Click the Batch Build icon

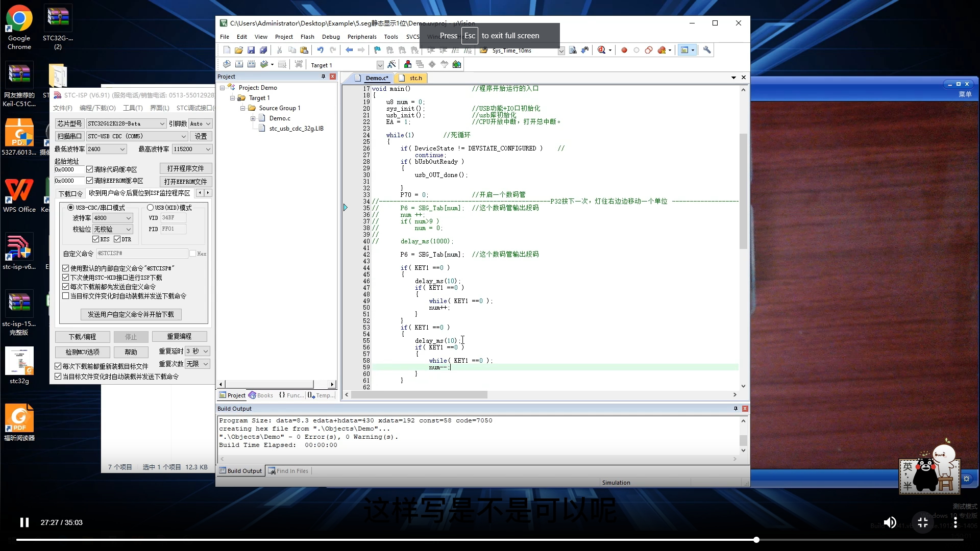[x=265, y=64]
